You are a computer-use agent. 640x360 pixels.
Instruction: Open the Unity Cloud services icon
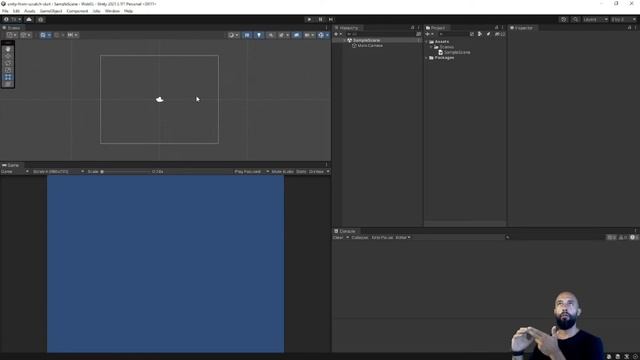pos(29,19)
